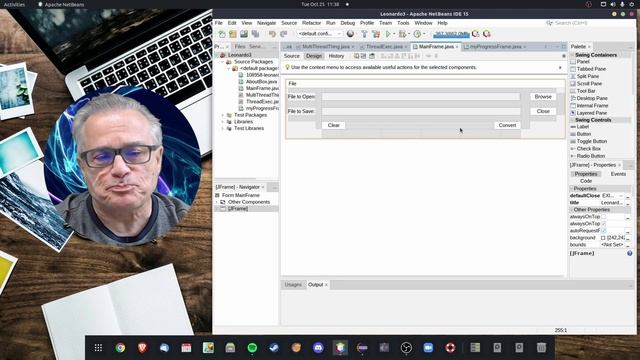Select Scroll Pane in the Palette
Viewport: 640px width, 360px height.
[589, 84]
